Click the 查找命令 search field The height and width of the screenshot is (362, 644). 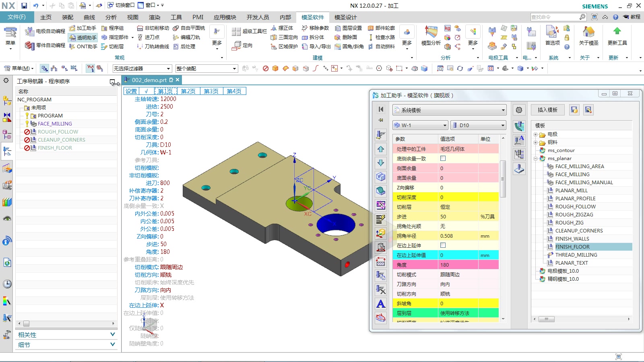tap(558, 17)
